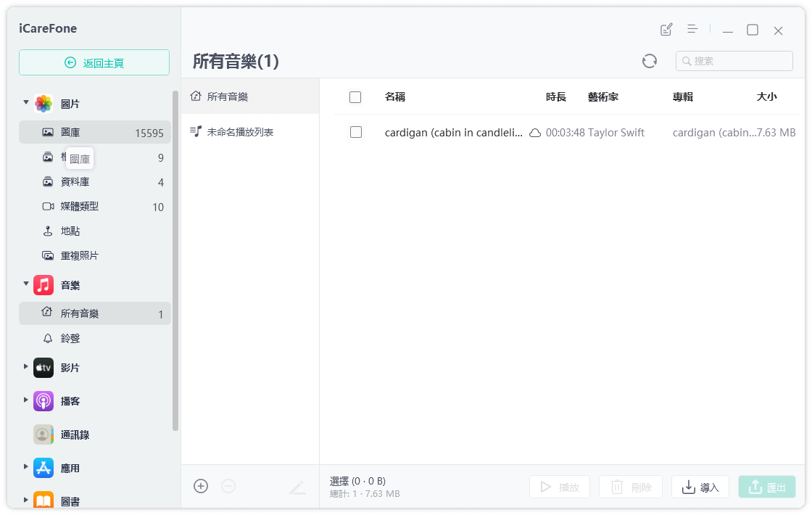This screenshot has height=515, width=812.
Task: Sort by 大小 column header
Action: pyautogui.click(x=766, y=97)
